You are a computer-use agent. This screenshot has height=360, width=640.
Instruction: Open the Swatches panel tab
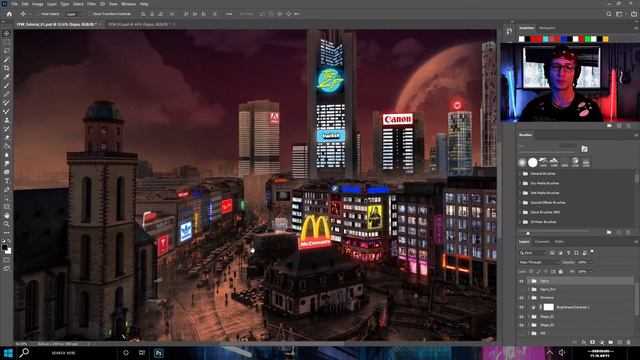[x=526, y=28]
